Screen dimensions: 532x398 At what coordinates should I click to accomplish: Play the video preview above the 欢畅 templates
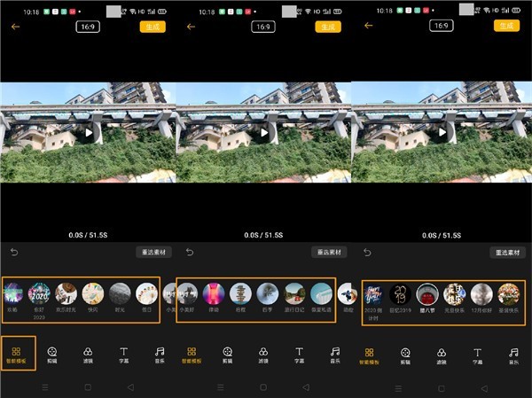pos(89,133)
